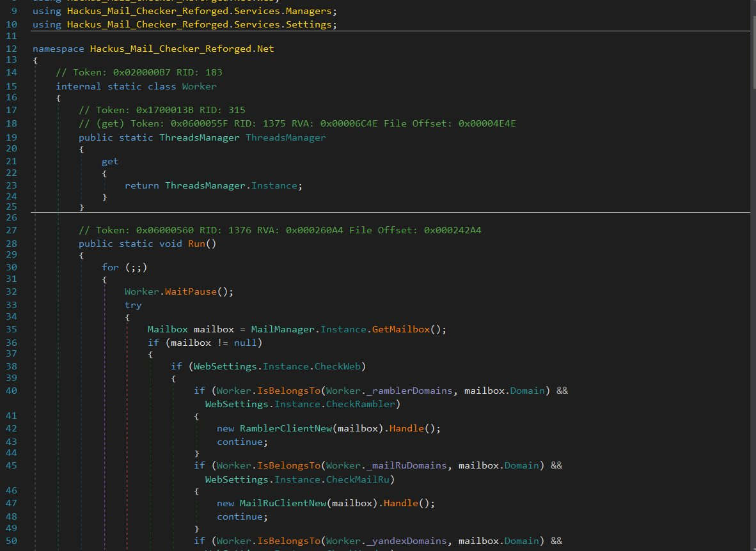Click line number 35 in the gutter
Viewport: 756px width, 551px height.
(12, 329)
